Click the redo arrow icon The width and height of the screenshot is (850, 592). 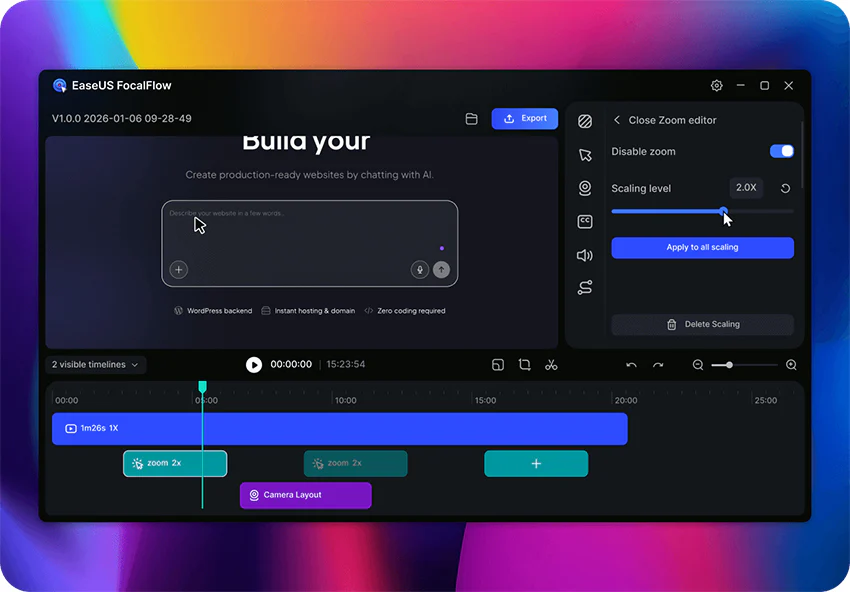click(x=658, y=365)
